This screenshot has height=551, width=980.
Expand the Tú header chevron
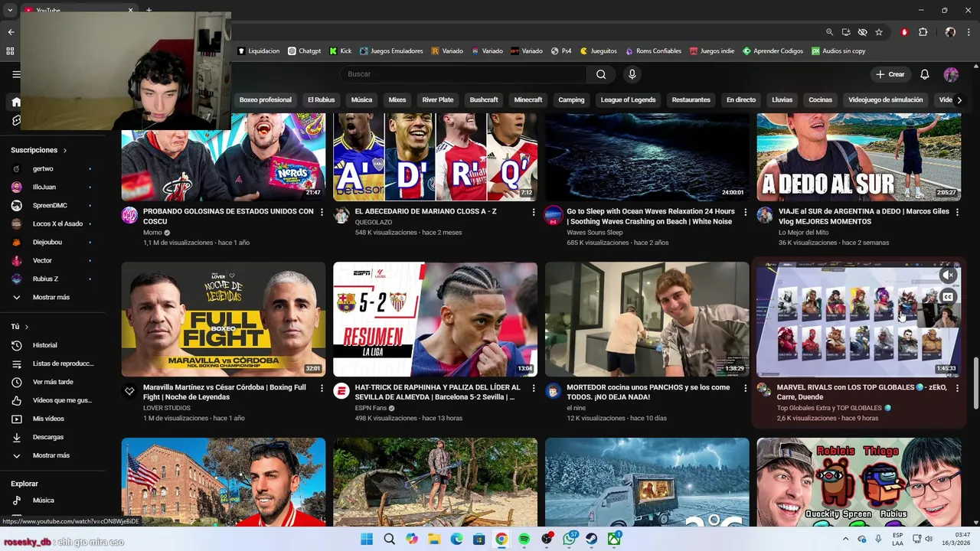coord(27,327)
